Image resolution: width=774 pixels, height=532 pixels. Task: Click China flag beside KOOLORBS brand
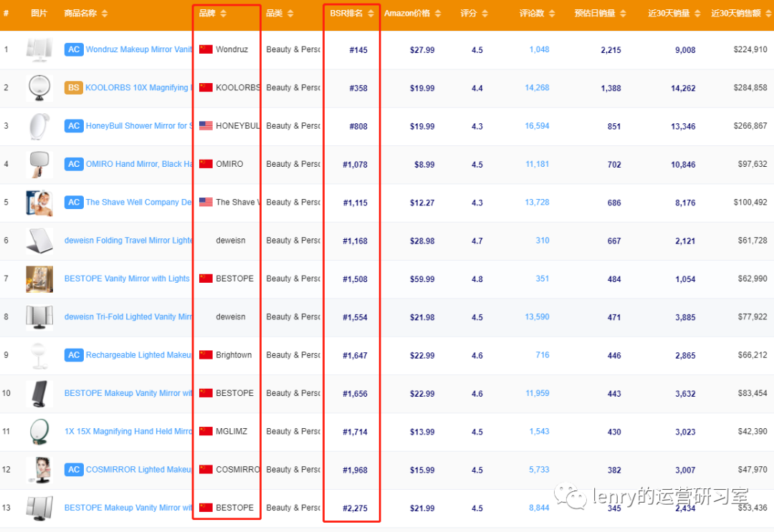tap(206, 88)
